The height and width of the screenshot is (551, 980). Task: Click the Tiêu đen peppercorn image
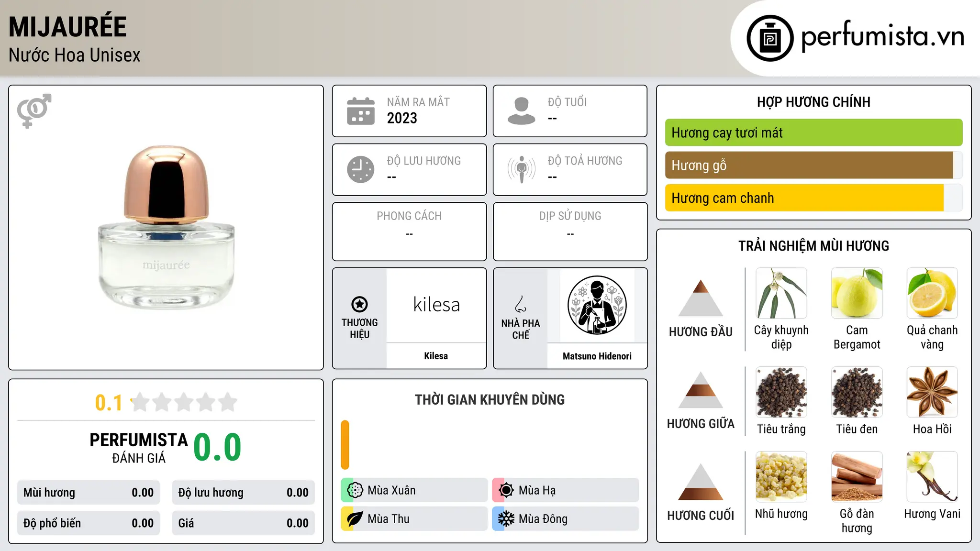pos(857,392)
